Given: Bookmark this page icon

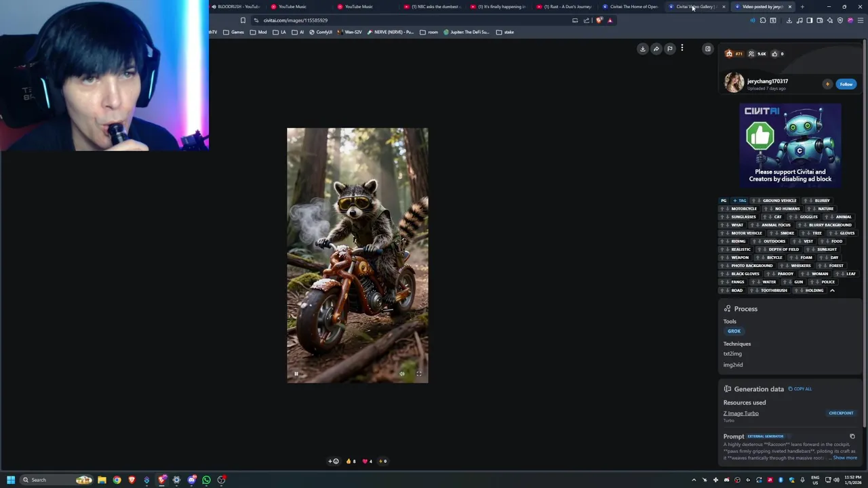Looking at the screenshot, I should (x=243, y=20).
